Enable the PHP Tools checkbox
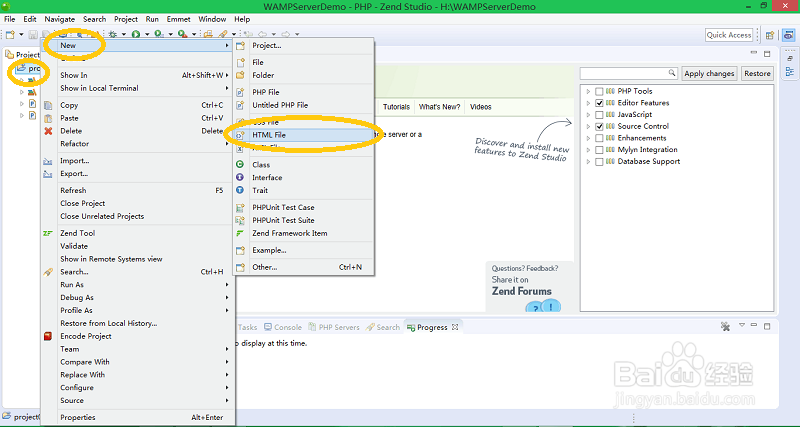 pyautogui.click(x=599, y=91)
